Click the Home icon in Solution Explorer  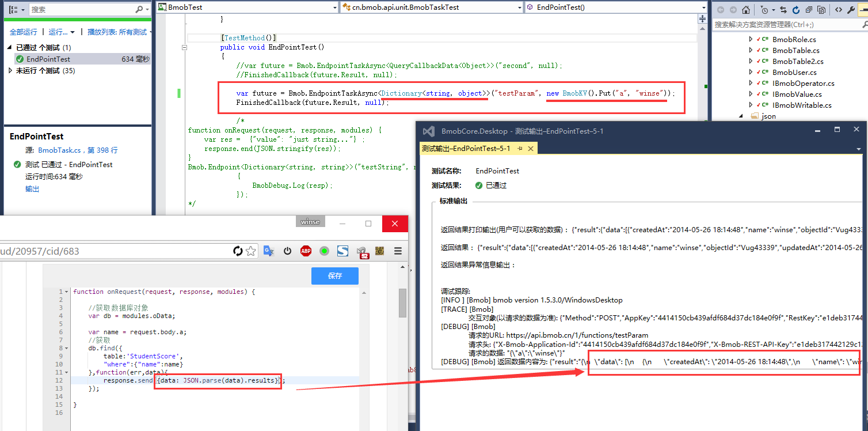coord(746,10)
